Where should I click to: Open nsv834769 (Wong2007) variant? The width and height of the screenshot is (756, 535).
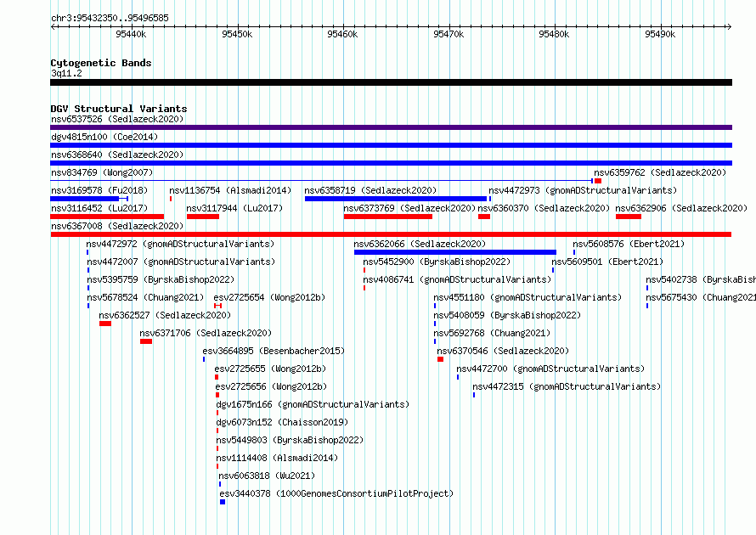pyautogui.click(x=102, y=172)
